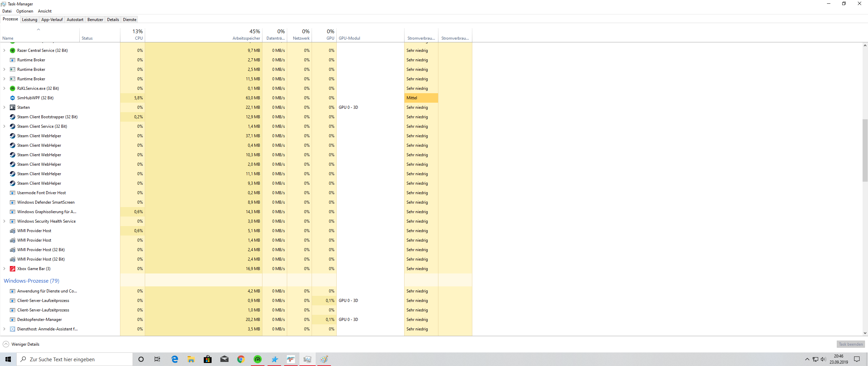Click the RzKLService.exe process icon

13,88
